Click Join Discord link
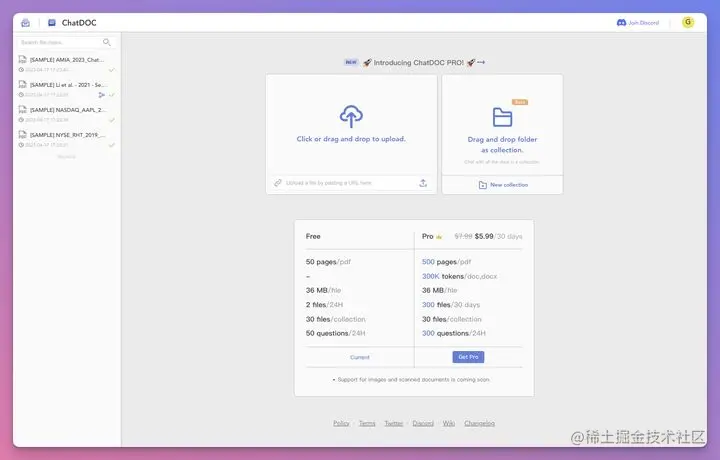 [638, 22]
